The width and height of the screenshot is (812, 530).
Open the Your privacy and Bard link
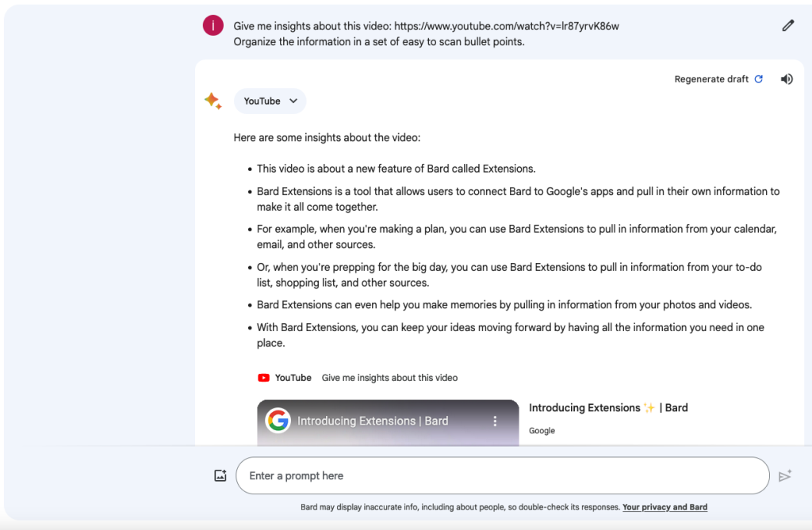665,507
